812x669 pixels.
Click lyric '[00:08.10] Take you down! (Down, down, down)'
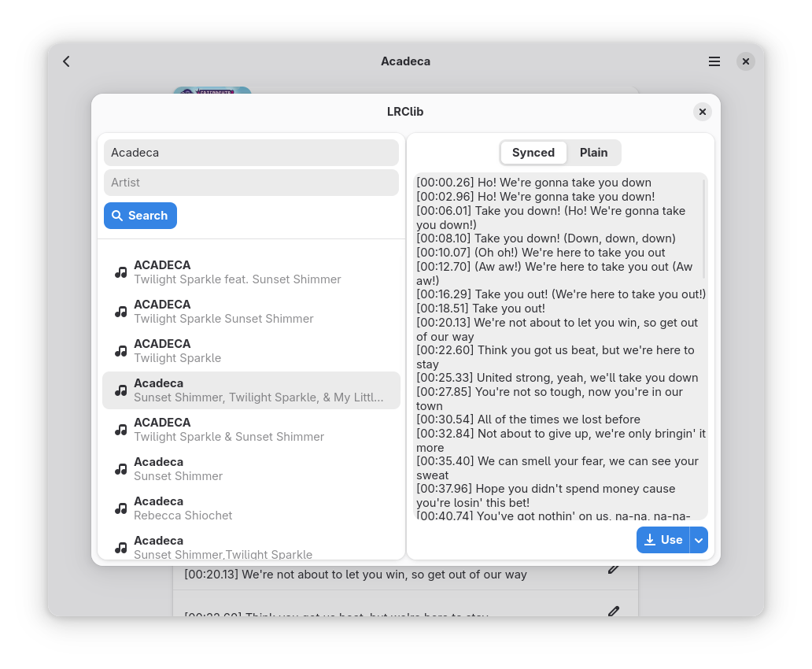pos(546,238)
